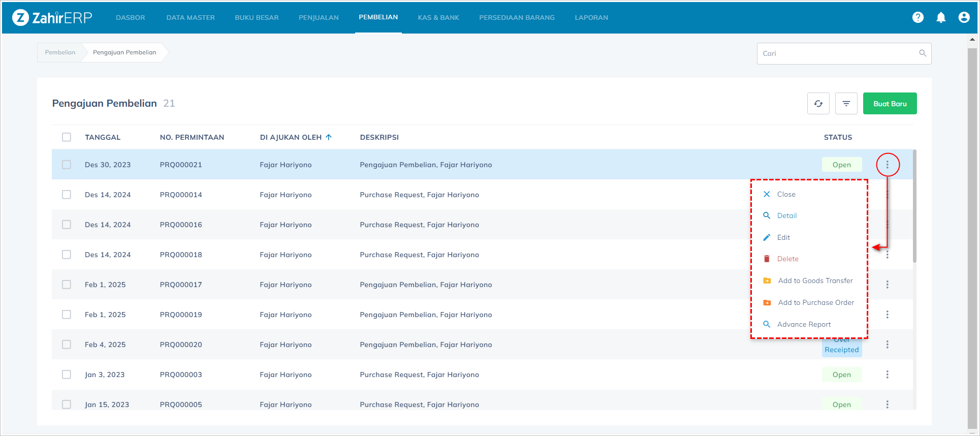
Task: Choose Add to Purchase Order from menu
Action: coord(815,302)
